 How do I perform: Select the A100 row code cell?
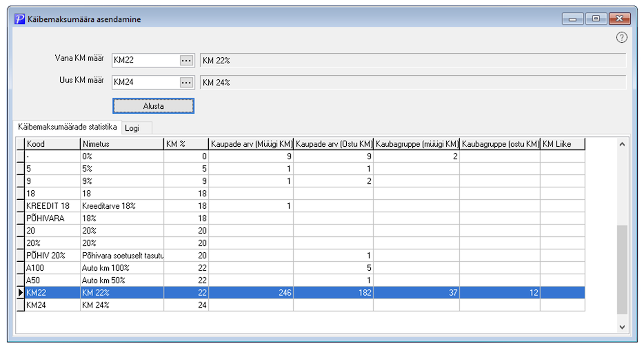pos(52,268)
